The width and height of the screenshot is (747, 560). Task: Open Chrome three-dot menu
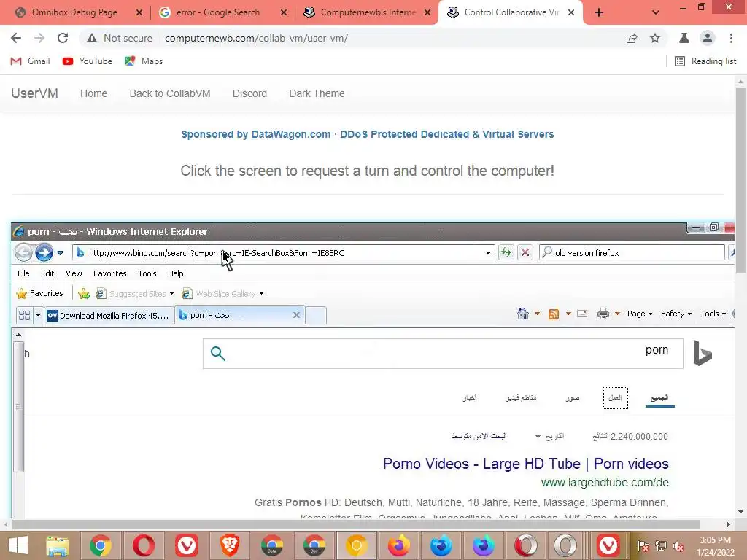[731, 38]
